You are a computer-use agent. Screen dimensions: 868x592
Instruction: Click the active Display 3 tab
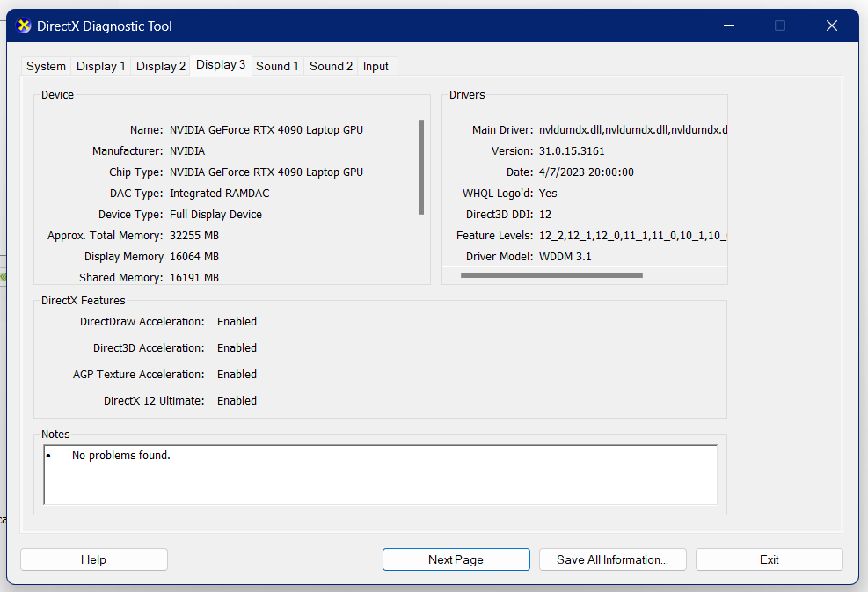(221, 65)
